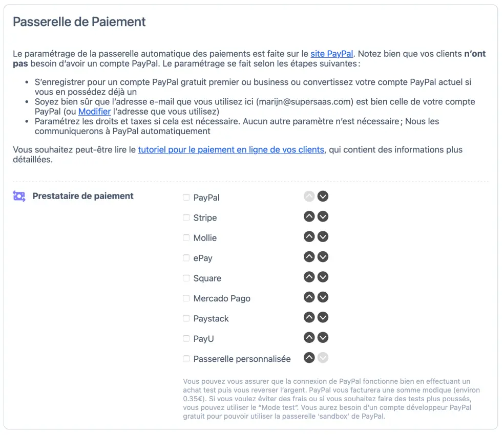Move PayPal down in the provider list
The image size is (504, 435).
click(323, 196)
